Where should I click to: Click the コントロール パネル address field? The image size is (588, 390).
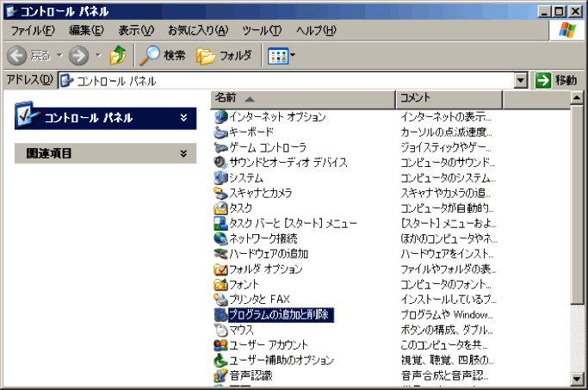(287, 81)
